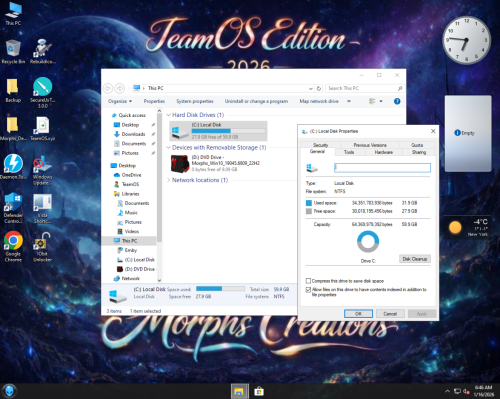Image resolution: width=500 pixels, height=399 pixels.
Task: Select the Vista Shortcut desktop icon
Action: 43,209
